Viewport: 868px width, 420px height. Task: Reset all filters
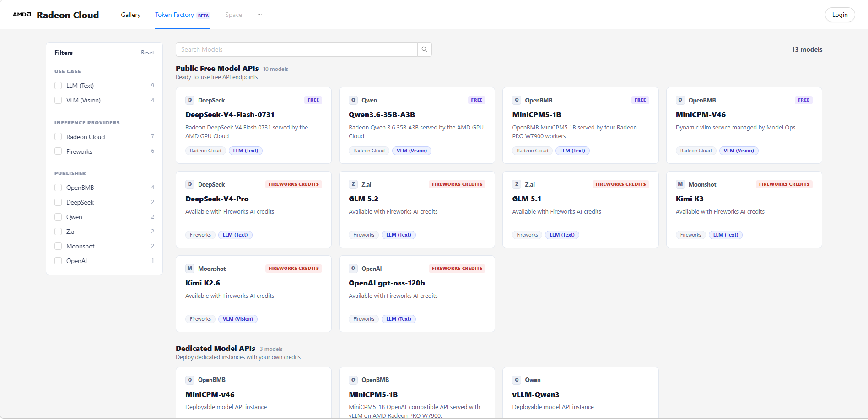pos(147,53)
